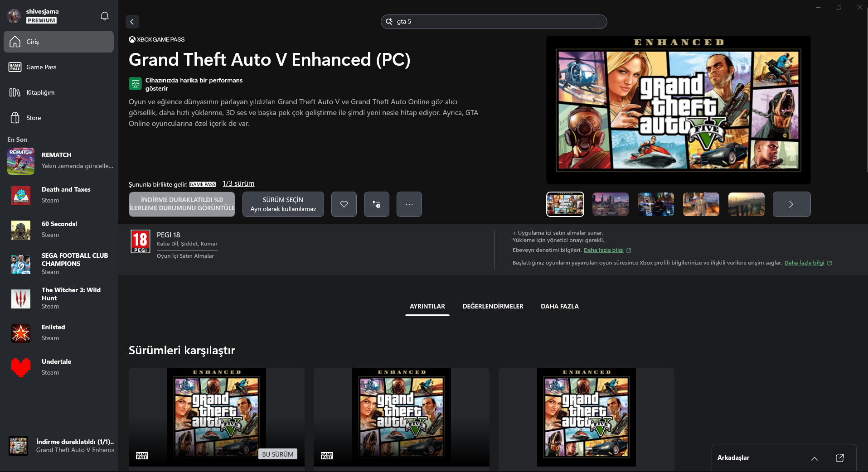Click the Game Pass sidebar icon
868x472 pixels.
15,67
